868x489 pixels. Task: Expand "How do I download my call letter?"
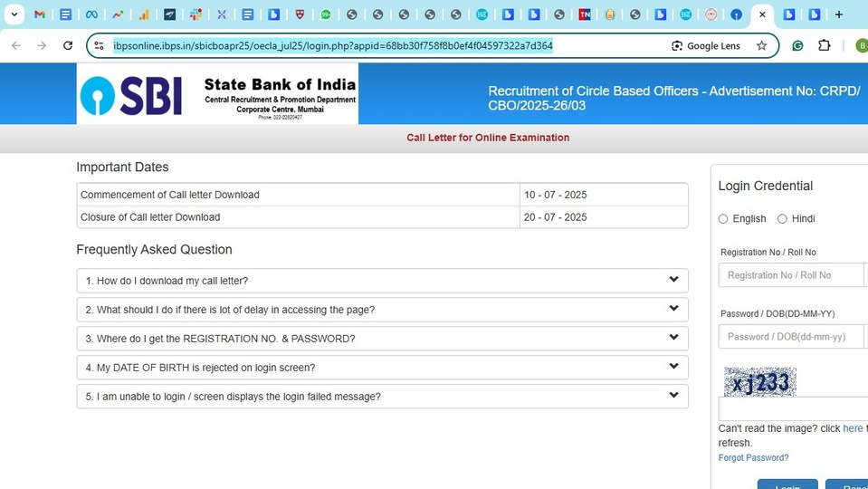click(383, 281)
